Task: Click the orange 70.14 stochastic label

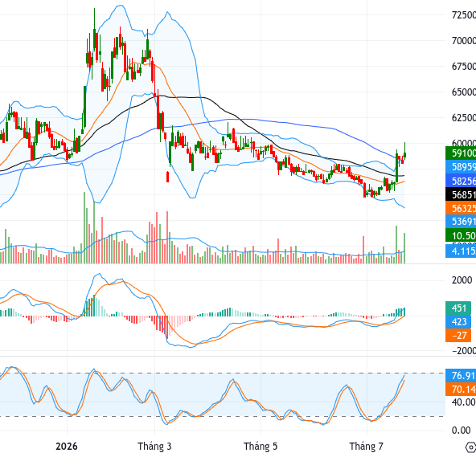Action: 461,389
